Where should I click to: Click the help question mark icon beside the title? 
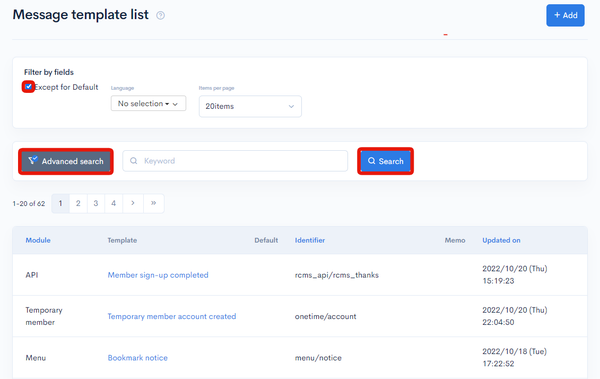[x=160, y=15]
